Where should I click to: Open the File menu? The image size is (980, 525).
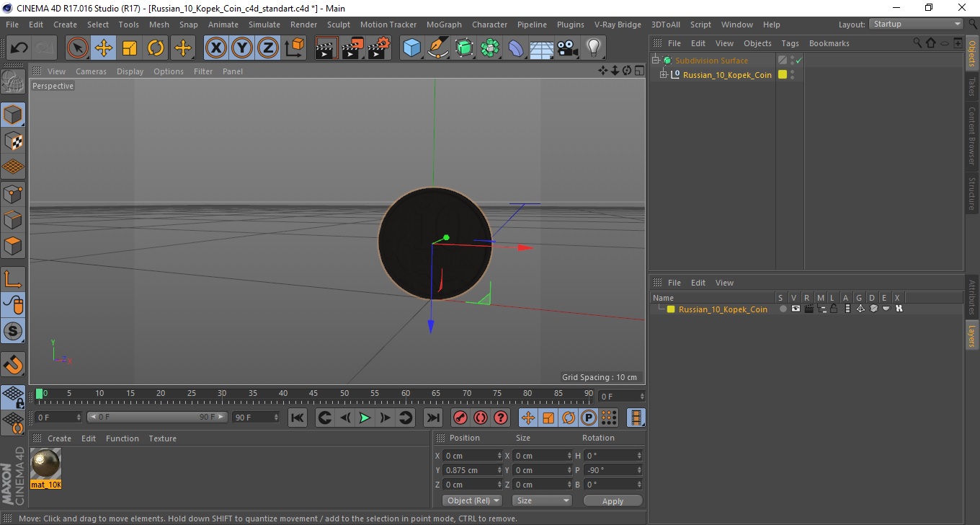(x=12, y=25)
